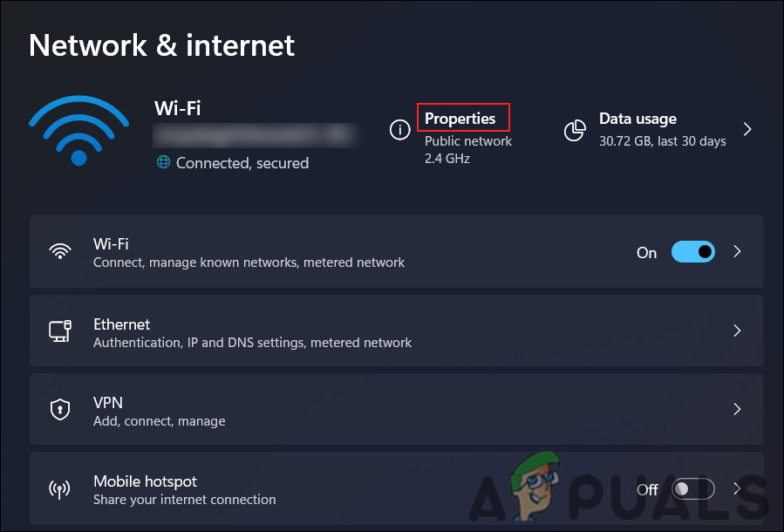
Task: Select the Data usage pie chart icon
Action: 575,129
